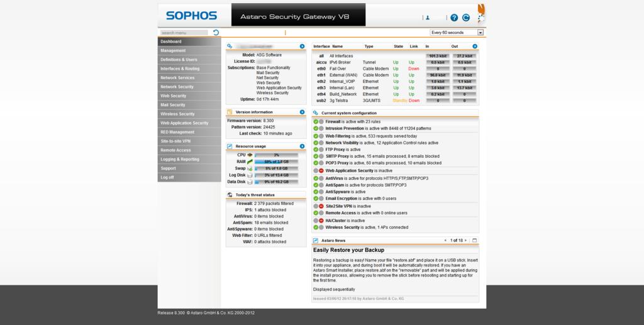Screen dimensions: 644x325
Task: Click the Network Visibility link
Action: click(x=342, y=143)
